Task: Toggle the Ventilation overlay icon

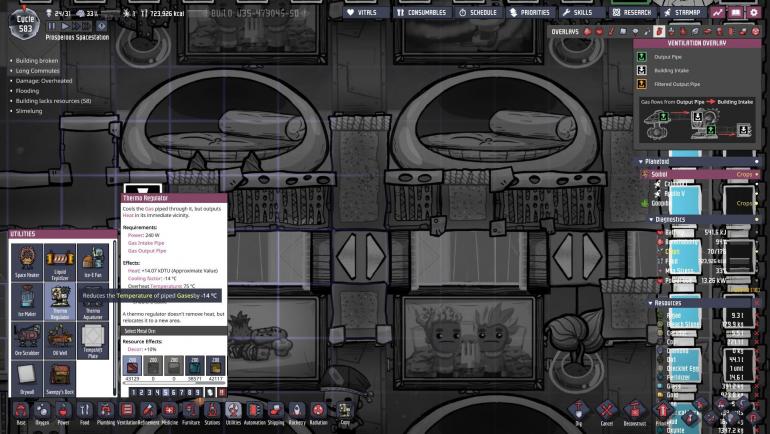Action: 659,31
